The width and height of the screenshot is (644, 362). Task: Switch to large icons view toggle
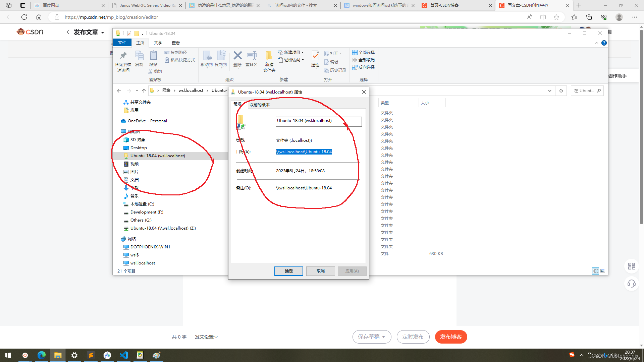click(x=603, y=271)
